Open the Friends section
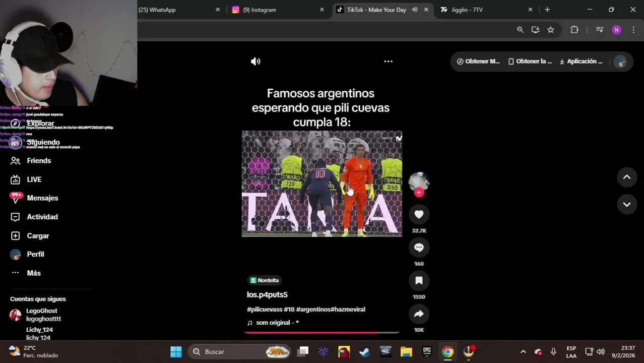Viewport: 644px width, 363px height. (39, 161)
